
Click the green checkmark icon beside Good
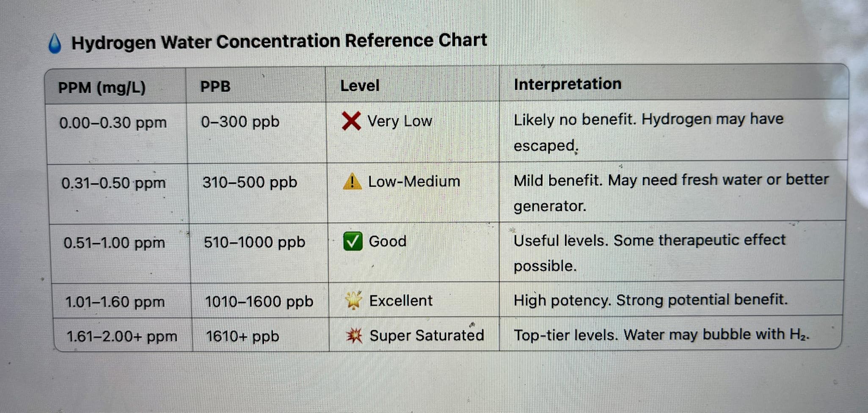[x=353, y=241]
